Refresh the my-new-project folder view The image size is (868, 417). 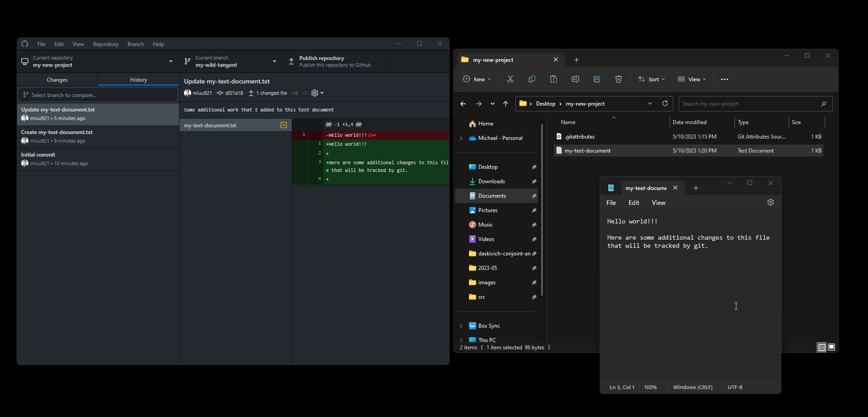[x=665, y=103]
